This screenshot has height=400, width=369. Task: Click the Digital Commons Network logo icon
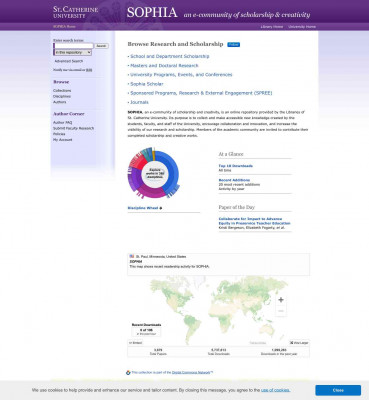pyautogui.click(x=128, y=372)
